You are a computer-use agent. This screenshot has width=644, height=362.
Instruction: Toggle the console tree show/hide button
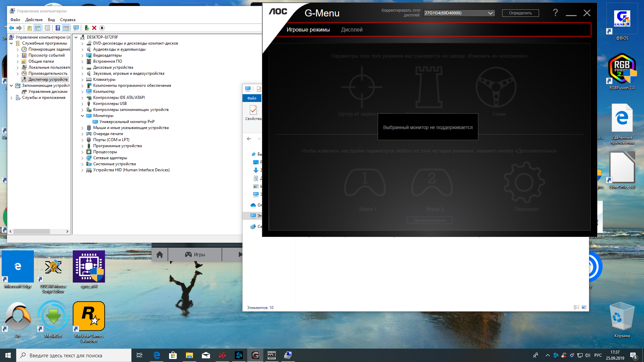tap(37, 28)
